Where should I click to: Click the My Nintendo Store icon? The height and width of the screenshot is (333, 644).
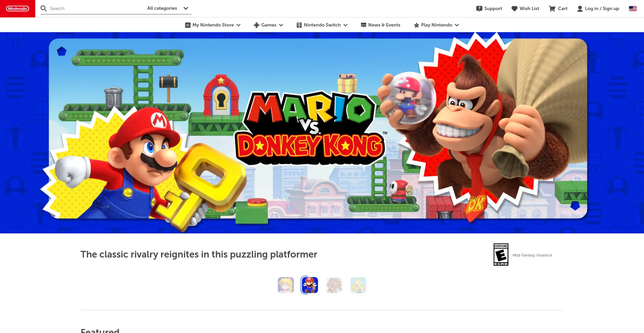coord(188,25)
